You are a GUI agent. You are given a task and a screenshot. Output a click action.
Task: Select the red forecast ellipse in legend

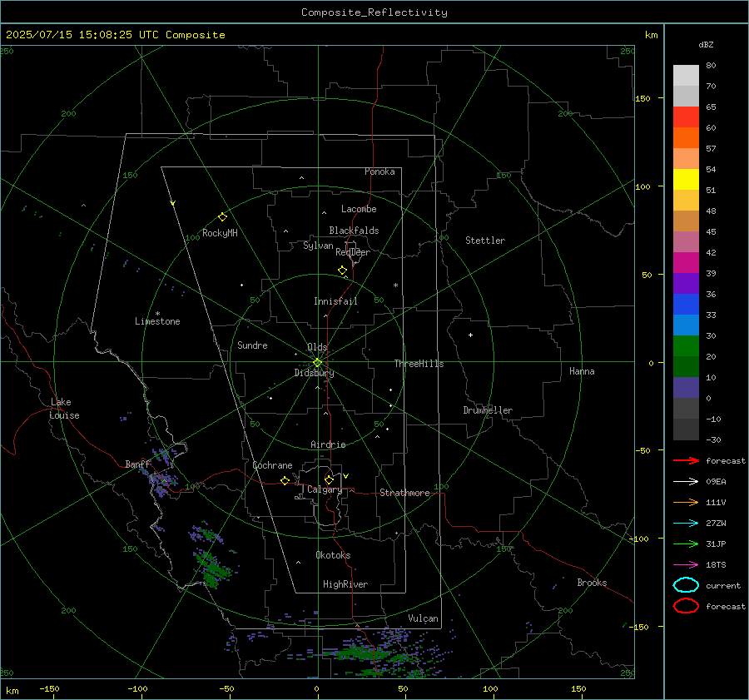tap(686, 606)
